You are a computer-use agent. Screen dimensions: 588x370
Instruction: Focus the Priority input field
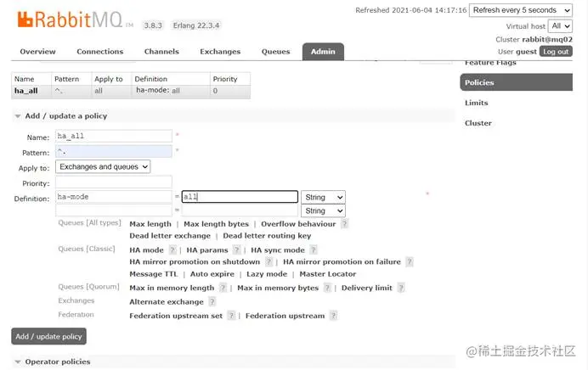pyautogui.click(x=114, y=182)
